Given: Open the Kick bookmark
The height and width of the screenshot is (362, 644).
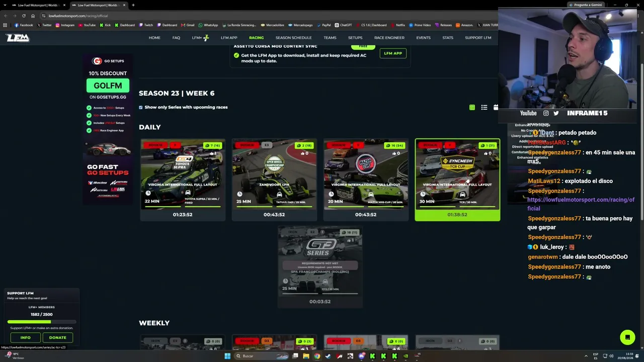Looking at the screenshot, I should pos(106,25).
